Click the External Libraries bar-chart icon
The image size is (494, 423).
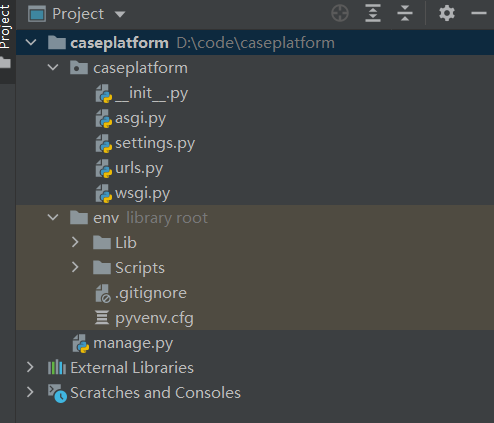[57, 367]
